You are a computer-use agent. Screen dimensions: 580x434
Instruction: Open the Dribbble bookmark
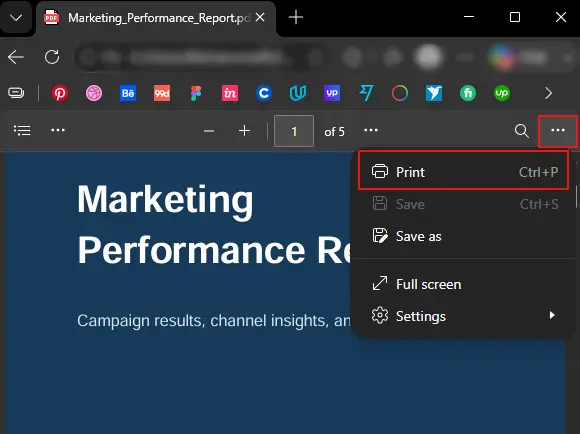tap(94, 93)
